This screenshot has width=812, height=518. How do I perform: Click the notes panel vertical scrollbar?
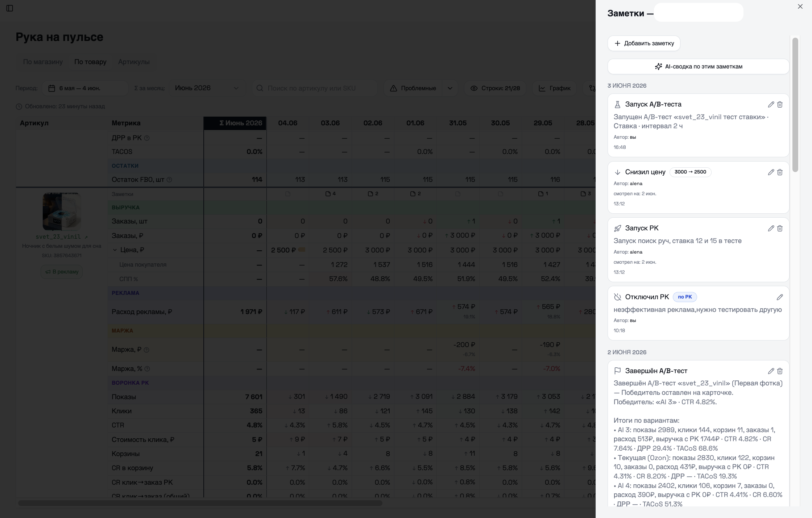pyautogui.click(x=795, y=105)
